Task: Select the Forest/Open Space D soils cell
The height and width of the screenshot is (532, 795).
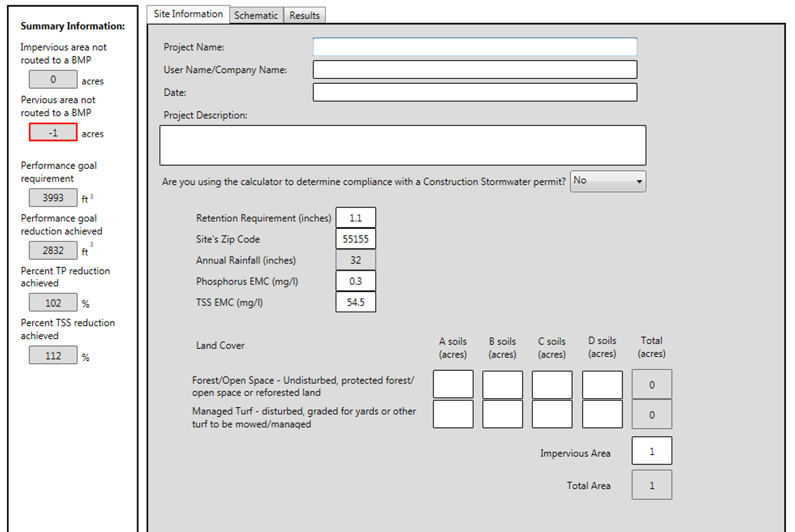Action: [602, 385]
